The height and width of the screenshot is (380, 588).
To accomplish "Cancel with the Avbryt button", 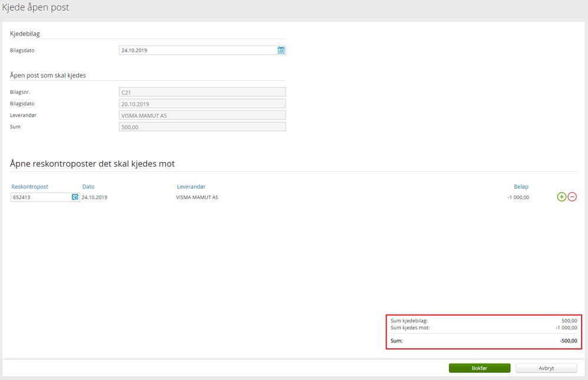I will pyautogui.click(x=546, y=368).
